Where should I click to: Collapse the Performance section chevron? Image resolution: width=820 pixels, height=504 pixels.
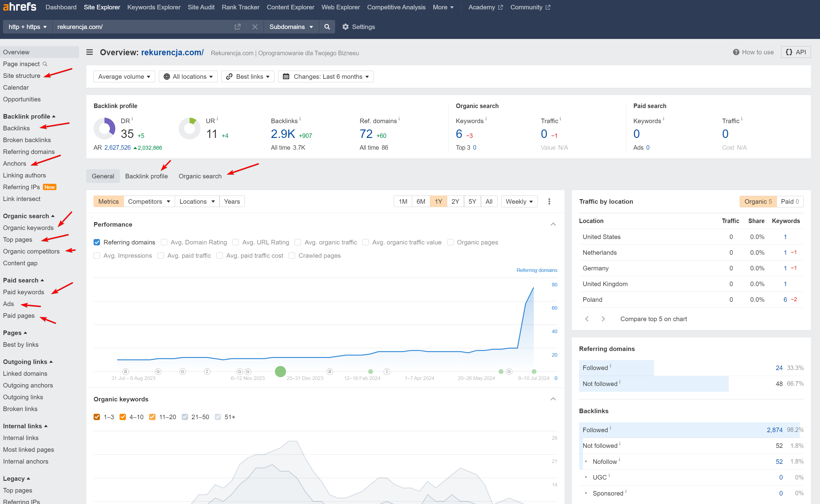point(553,224)
